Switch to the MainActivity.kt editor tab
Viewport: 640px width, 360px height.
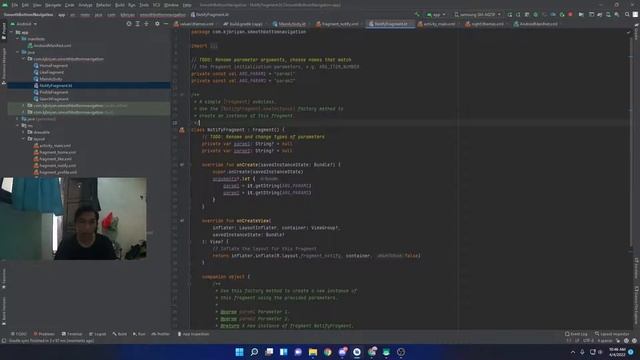click(x=291, y=24)
